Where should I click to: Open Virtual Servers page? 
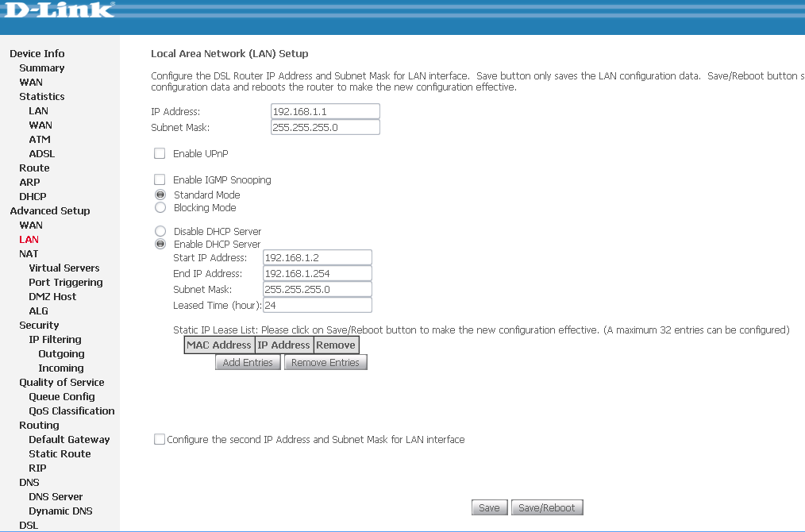pos(64,268)
